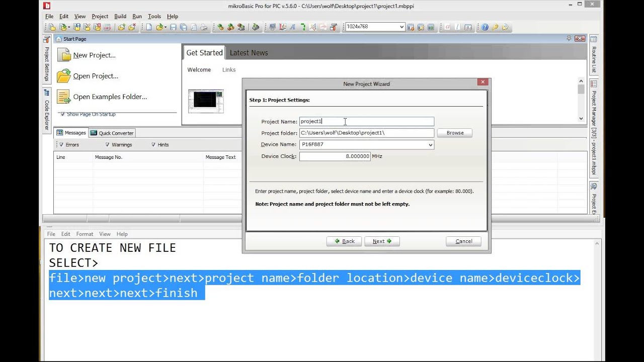Click the Close Project toolbar icon
This screenshot has height=362, width=644.
pos(97,27)
